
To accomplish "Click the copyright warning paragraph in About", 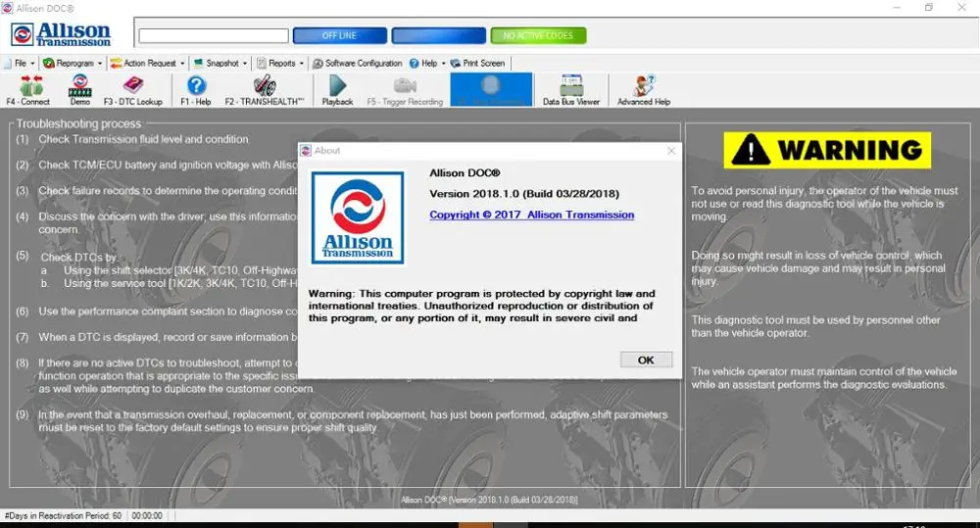I will 482,306.
